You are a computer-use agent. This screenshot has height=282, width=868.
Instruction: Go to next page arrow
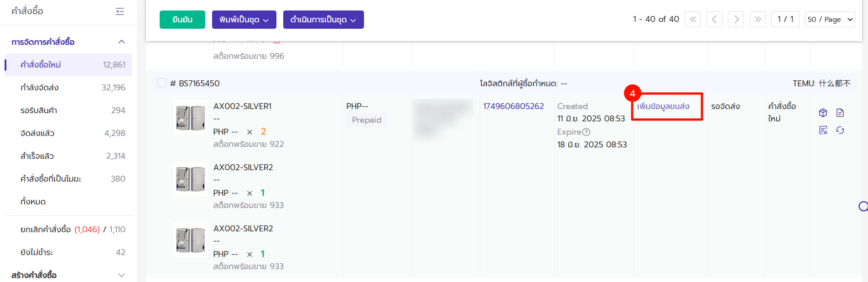coord(736,19)
